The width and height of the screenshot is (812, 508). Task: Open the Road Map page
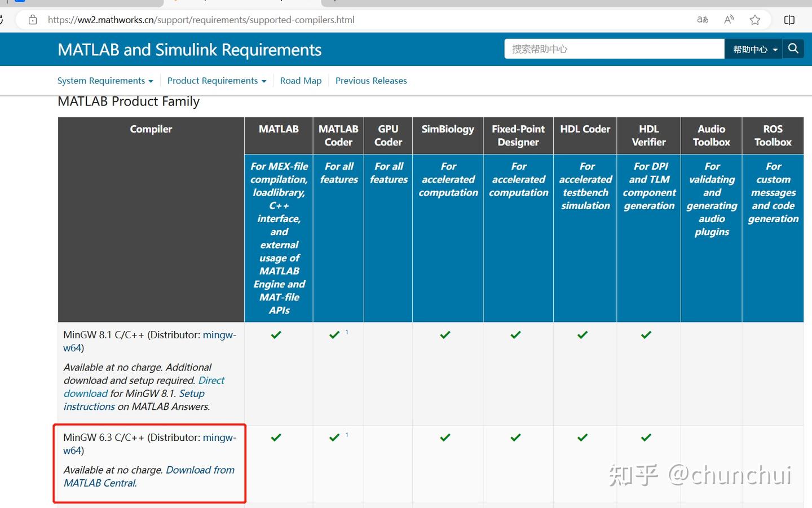tap(301, 81)
